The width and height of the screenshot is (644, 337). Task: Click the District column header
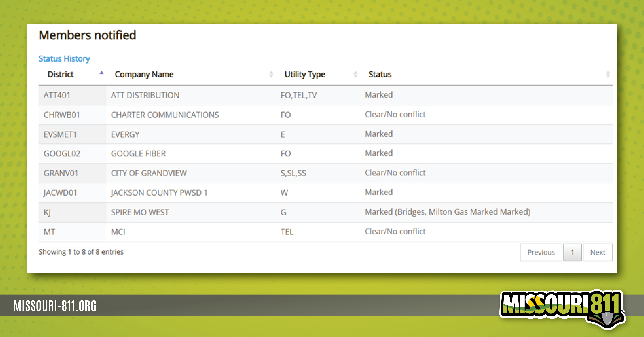[x=61, y=74]
